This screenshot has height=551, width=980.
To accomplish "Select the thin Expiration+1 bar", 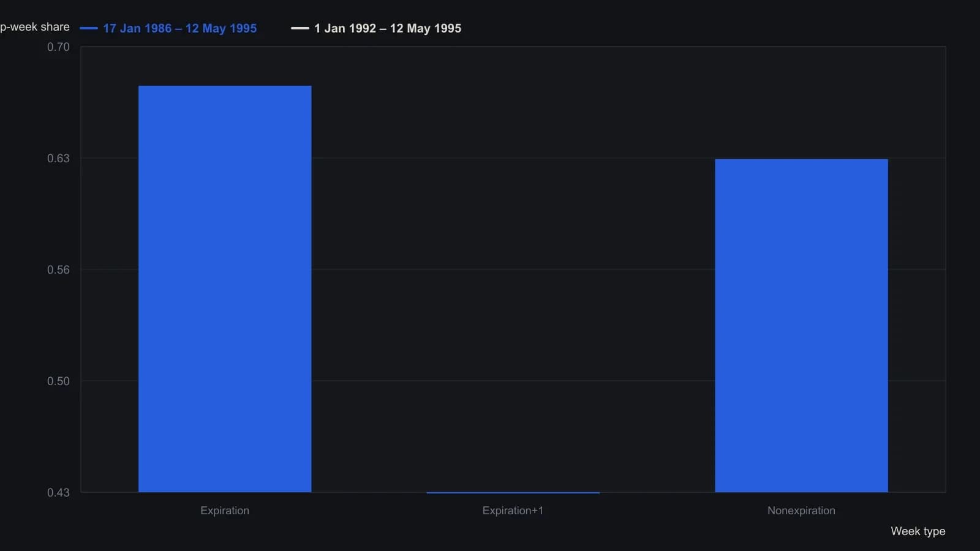I will 513,492.
